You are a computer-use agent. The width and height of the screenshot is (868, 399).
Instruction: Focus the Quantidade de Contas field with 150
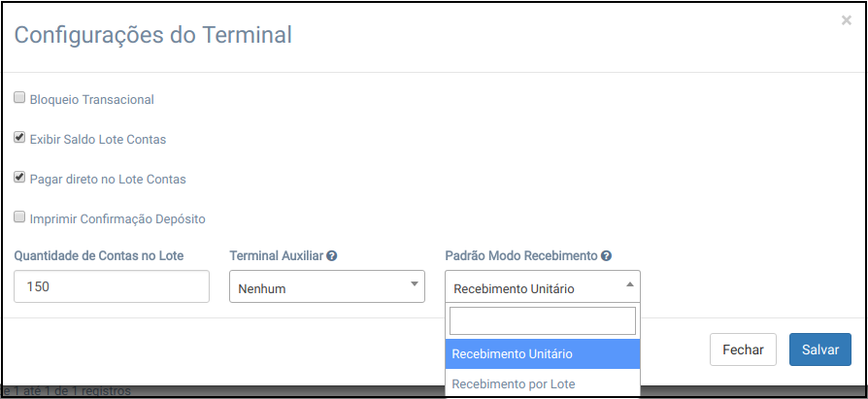pyautogui.click(x=112, y=287)
